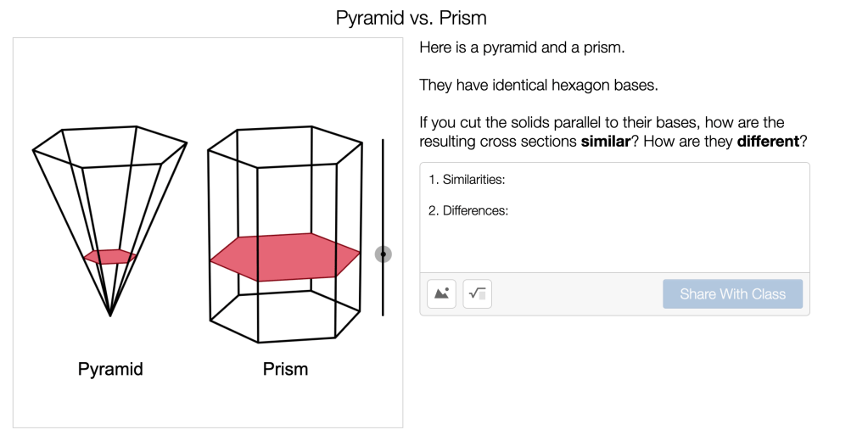This screenshot has height=441, width=868.
Task: Click the top hexagon base of pyramid
Action: coord(110,146)
